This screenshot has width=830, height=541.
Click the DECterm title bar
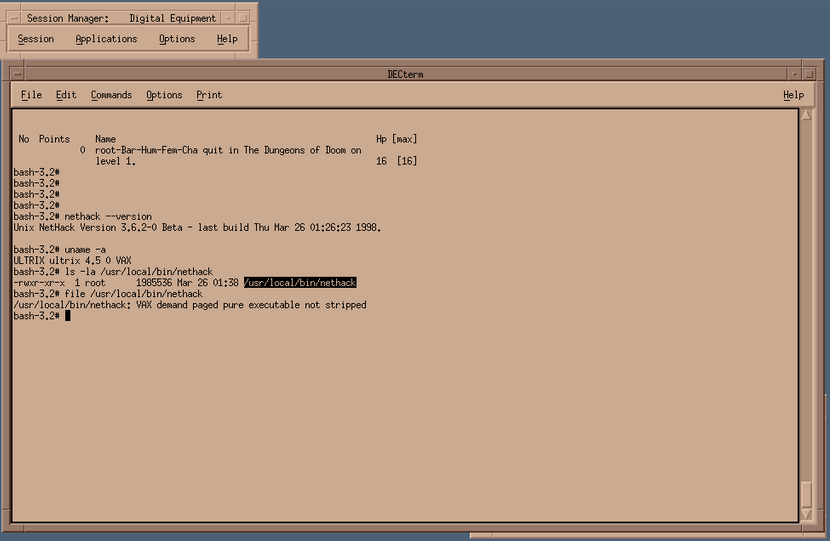pos(405,75)
